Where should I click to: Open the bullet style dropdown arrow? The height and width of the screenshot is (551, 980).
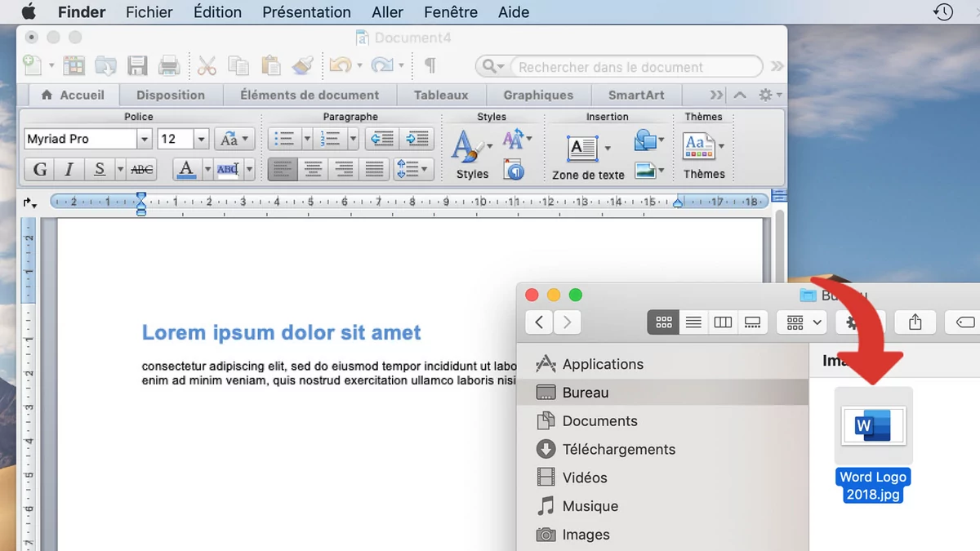coord(307,139)
